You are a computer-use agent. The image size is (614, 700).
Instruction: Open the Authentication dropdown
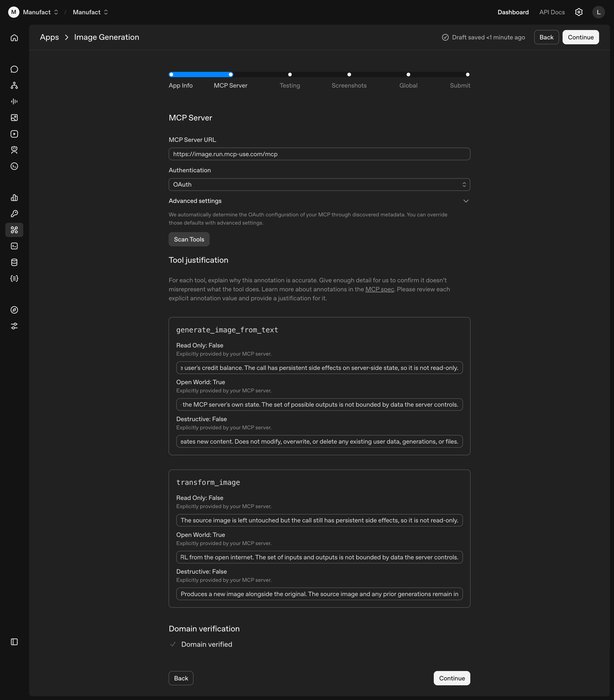click(x=319, y=184)
